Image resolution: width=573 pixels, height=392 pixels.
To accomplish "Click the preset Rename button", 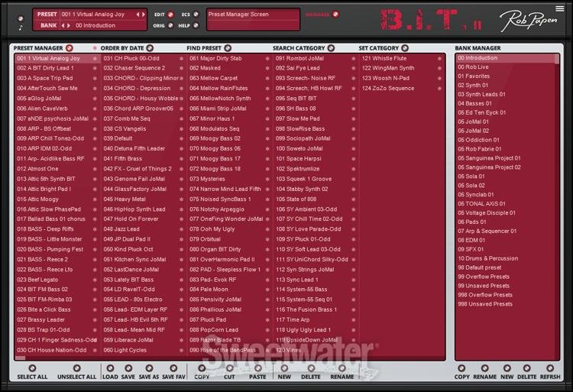I will coord(342,368).
